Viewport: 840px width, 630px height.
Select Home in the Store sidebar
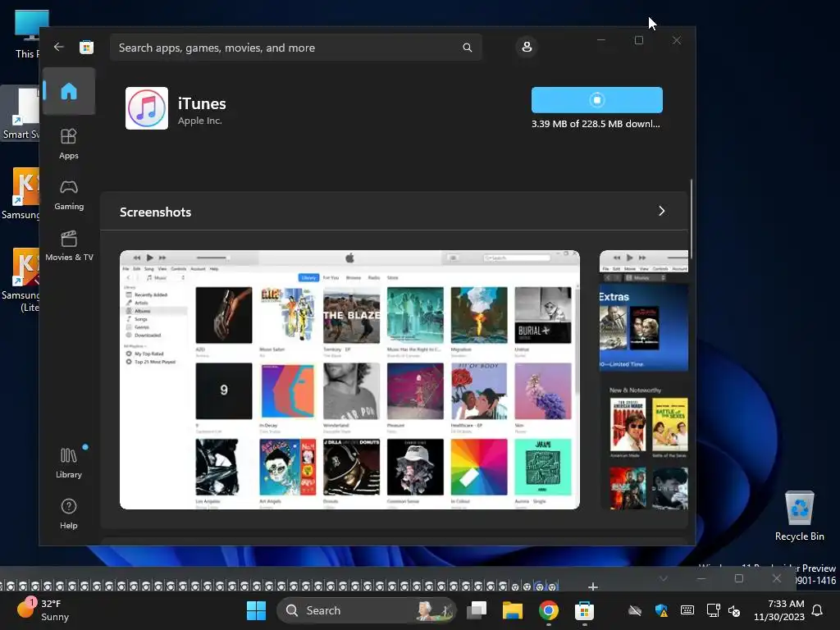69,91
